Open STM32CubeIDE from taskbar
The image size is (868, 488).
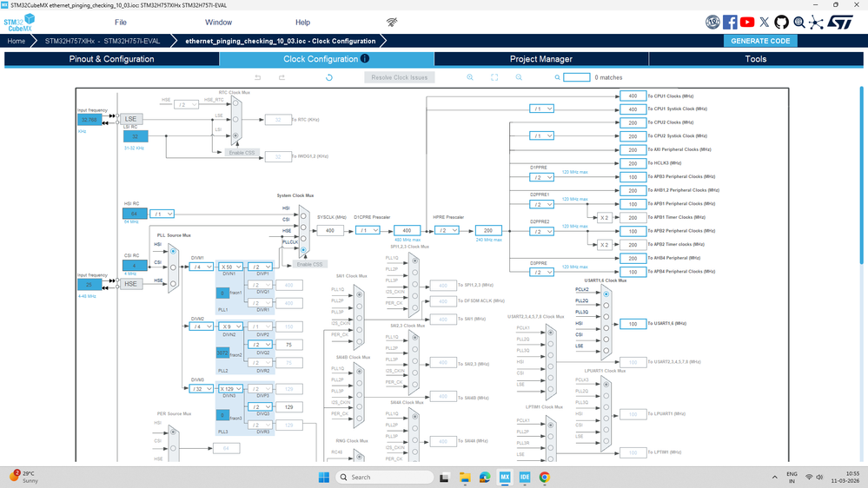525,477
